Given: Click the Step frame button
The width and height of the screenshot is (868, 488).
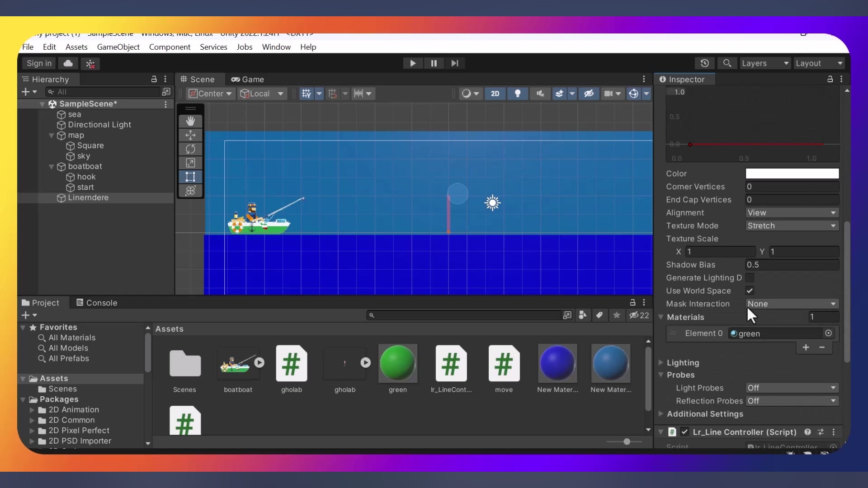Looking at the screenshot, I should point(455,63).
